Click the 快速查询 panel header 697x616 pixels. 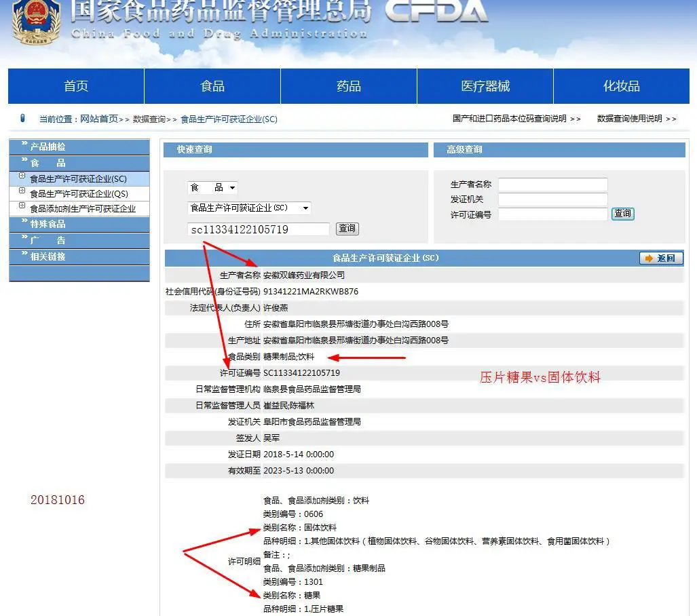coord(296,150)
